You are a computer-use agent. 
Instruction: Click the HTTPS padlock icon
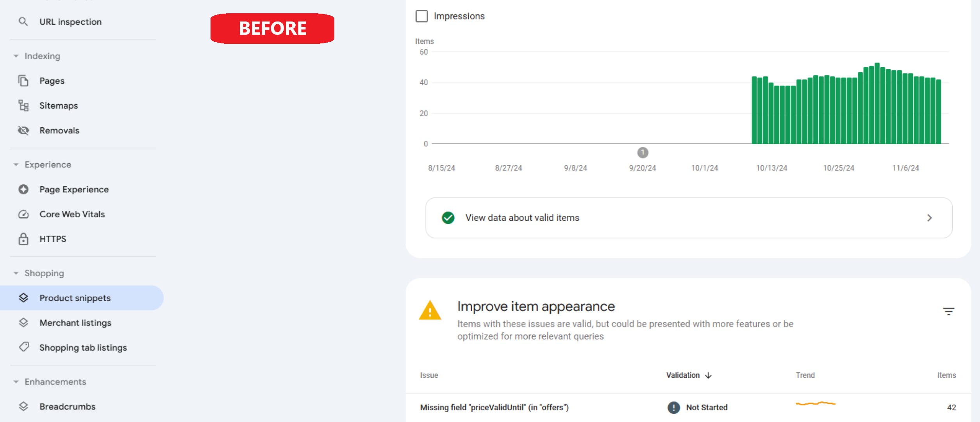[x=23, y=239]
